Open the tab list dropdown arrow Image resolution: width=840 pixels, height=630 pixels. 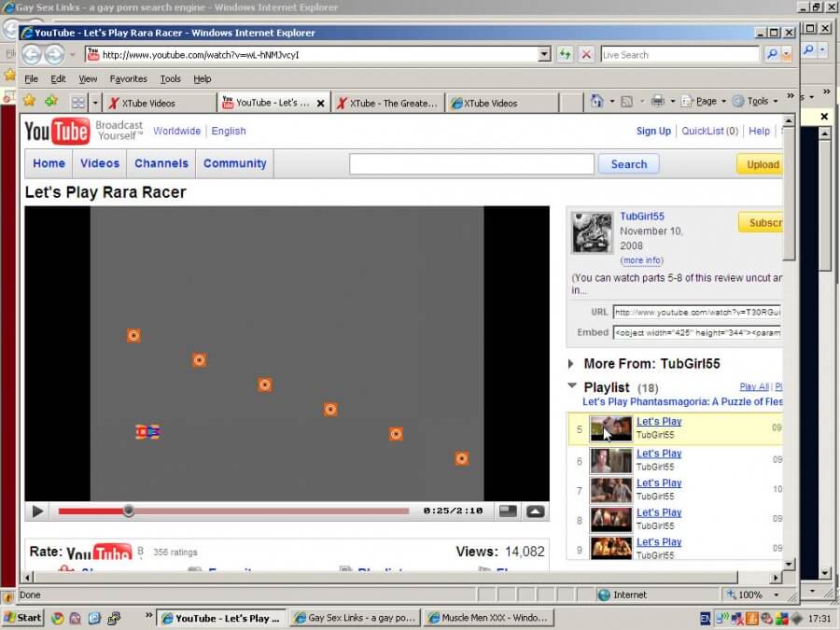pos(95,103)
